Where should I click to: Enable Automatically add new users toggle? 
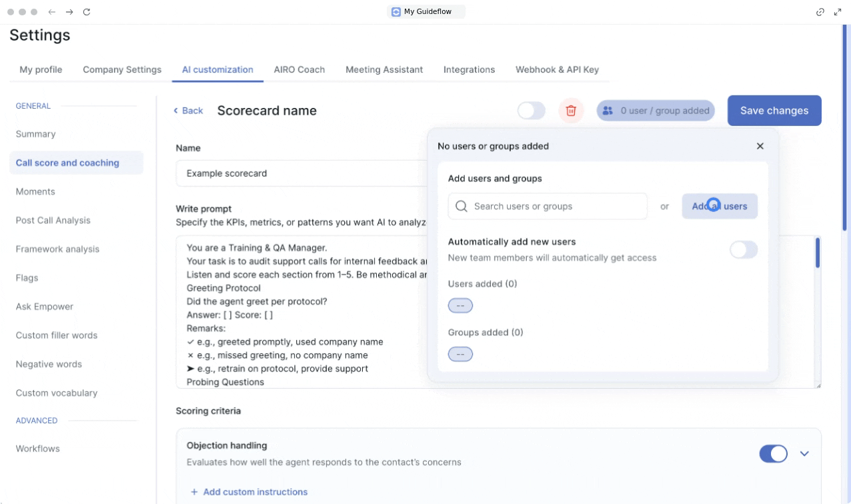(x=743, y=250)
